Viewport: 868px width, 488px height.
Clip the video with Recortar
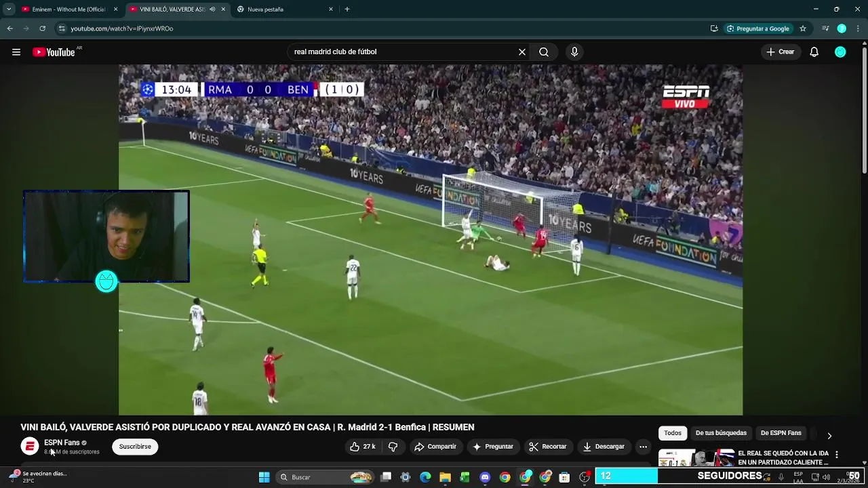tap(548, 447)
